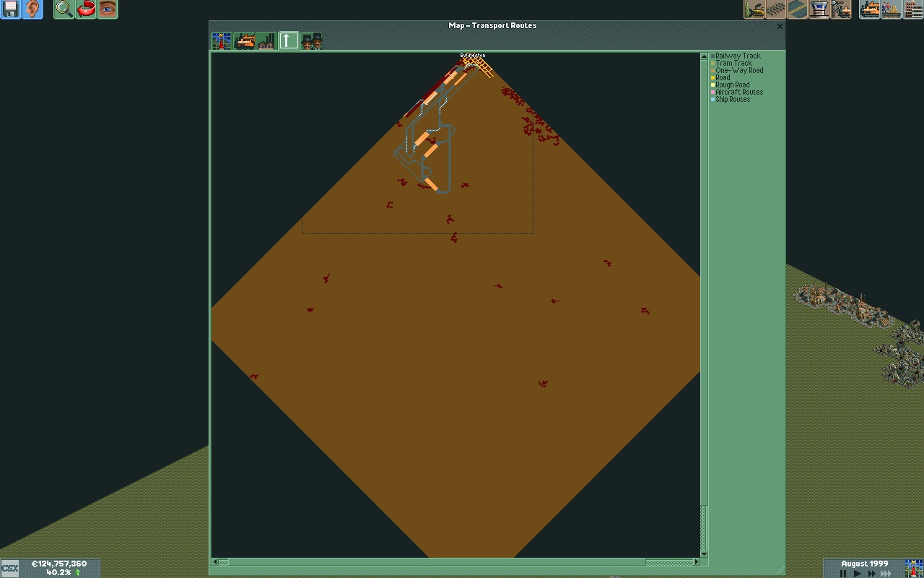Switch to the industries map tab
924x578 pixels.
click(x=266, y=41)
